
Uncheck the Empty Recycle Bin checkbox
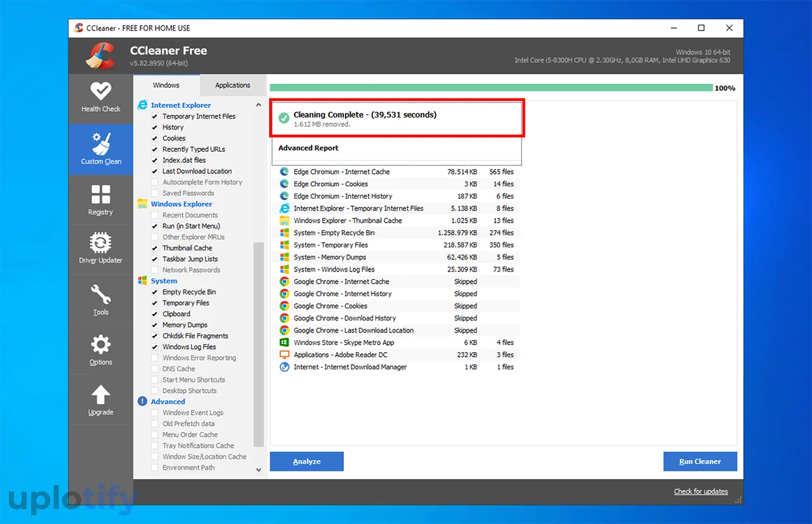pyautogui.click(x=155, y=292)
